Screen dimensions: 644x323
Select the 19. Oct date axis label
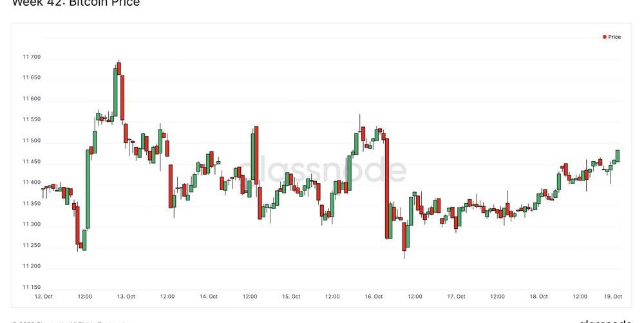(613, 297)
